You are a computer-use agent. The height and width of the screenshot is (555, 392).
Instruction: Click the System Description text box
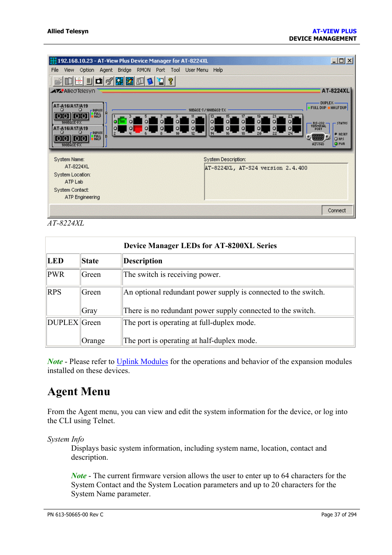pos(276,181)
